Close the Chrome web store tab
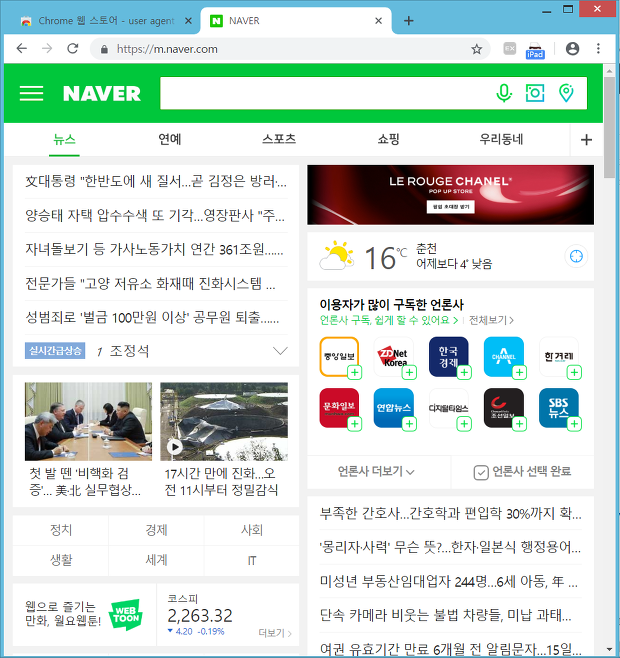620x658 pixels. coord(188,21)
